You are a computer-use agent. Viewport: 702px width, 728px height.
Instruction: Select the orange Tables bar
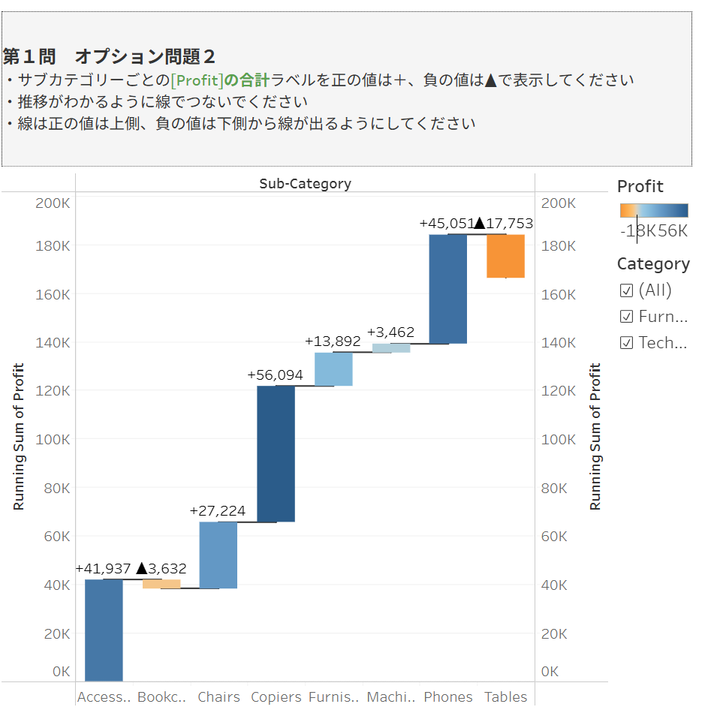[505, 256]
